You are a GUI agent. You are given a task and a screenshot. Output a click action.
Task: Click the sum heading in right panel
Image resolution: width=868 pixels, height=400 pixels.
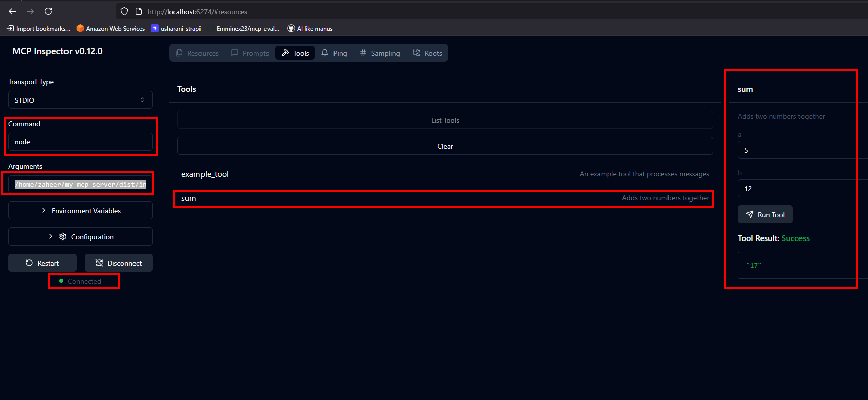coord(745,89)
